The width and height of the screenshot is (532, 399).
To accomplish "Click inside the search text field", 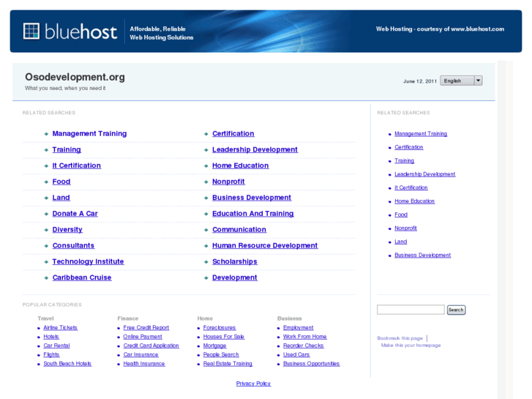I will tap(411, 310).
